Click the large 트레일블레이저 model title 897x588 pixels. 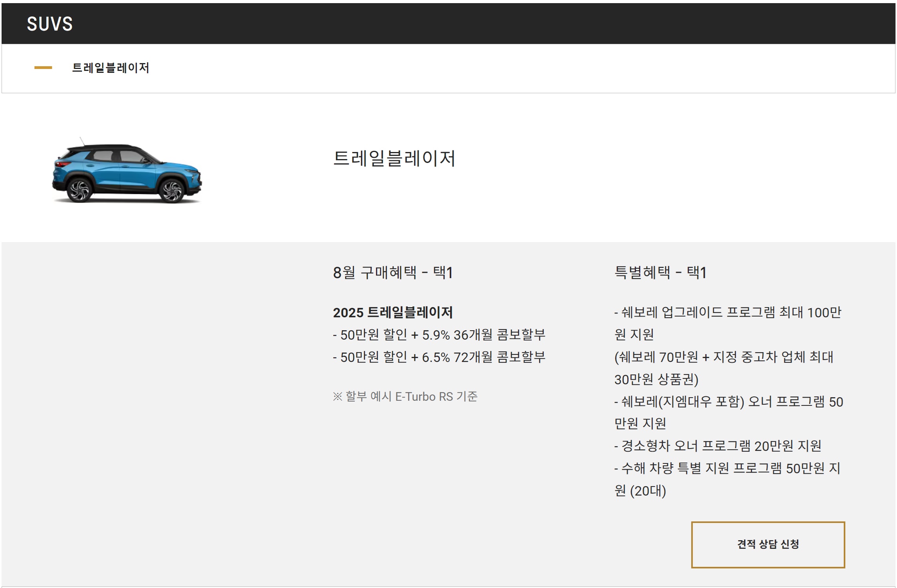point(394,159)
